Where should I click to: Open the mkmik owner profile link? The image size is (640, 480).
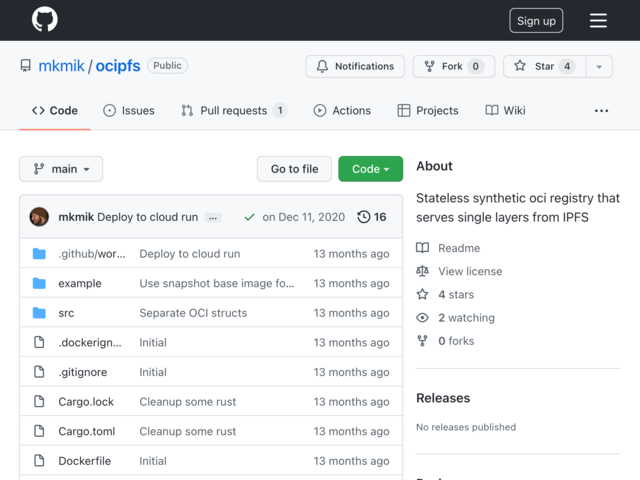point(61,66)
